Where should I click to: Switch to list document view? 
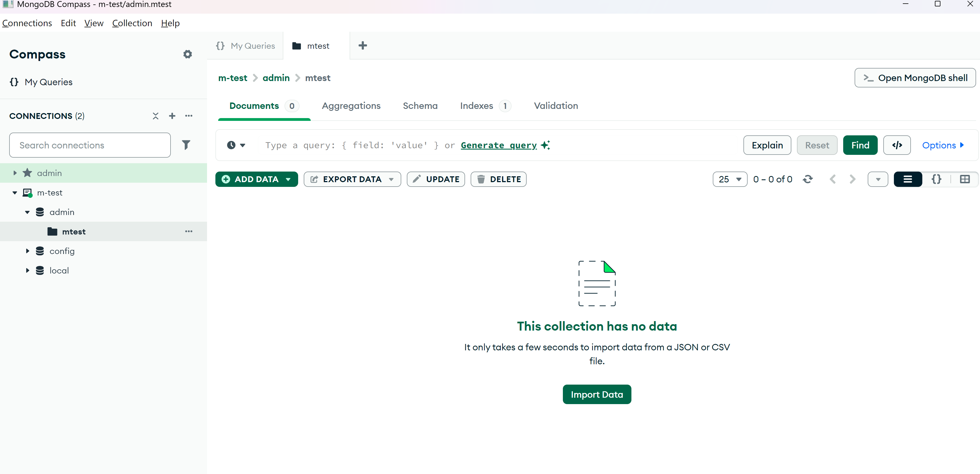point(907,179)
